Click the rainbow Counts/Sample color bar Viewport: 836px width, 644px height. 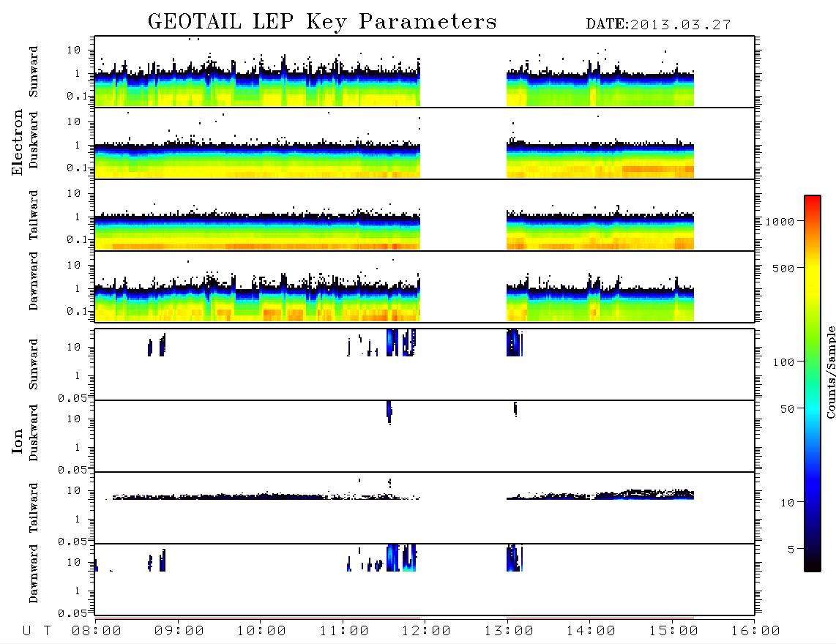813,384
